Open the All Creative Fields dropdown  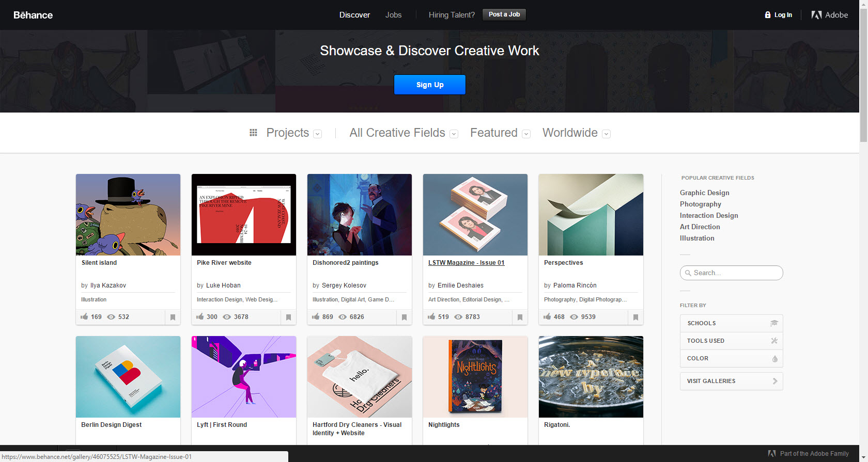404,133
